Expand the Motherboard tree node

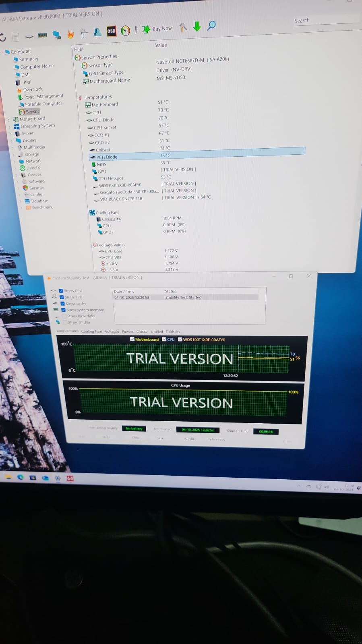coord(8,120)
